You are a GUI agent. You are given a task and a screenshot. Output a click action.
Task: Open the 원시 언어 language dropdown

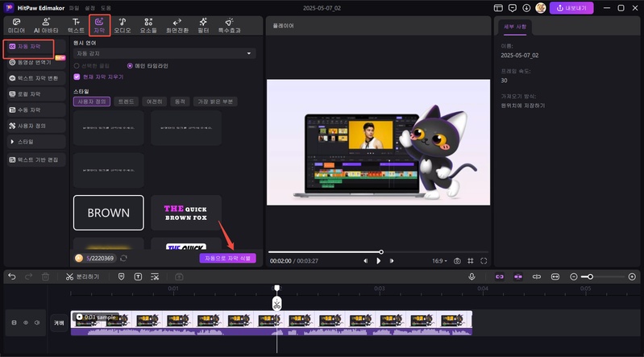(x=164, y=53)
